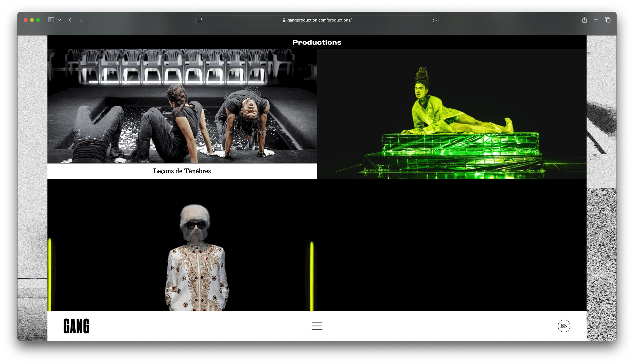
Task: Show the tab overview icon
Action: [608, 20]
